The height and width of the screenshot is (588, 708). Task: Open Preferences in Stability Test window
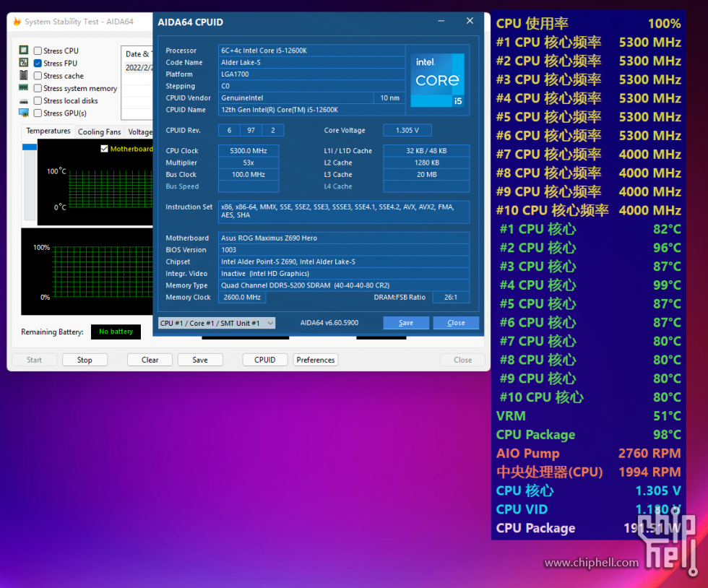(316, 360)
